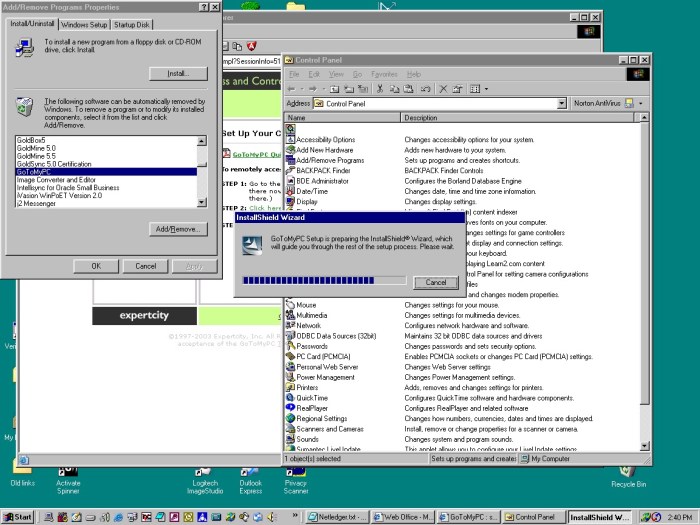This screenshot has height=525, width=700.
Task: Open the Address bar dropdown in Control Panel
Action: coord(562,103)
